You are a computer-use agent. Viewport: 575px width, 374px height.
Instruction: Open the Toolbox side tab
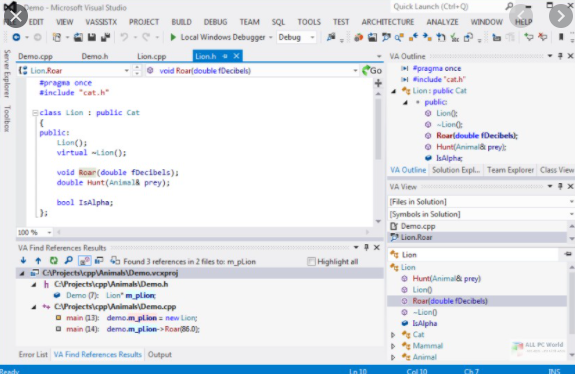click(x=7, y=118)
